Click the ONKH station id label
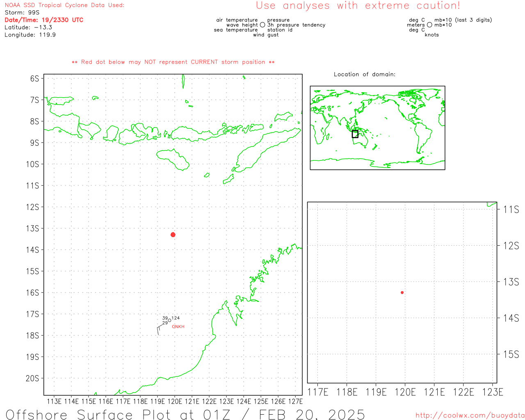Viewport: 525px width, 420px height. 178,327
